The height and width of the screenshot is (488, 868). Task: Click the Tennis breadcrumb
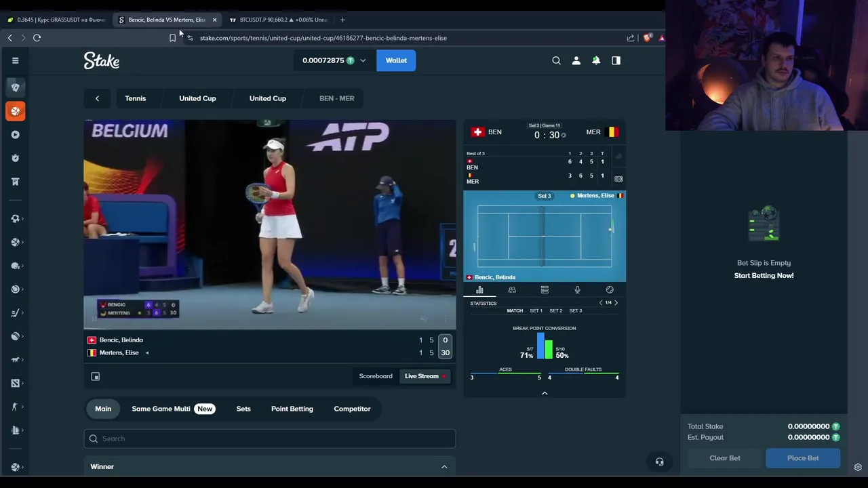point(135,98)
